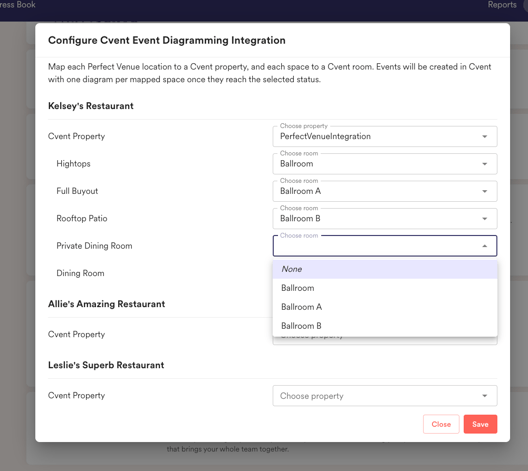Choose Ballroom B from the room list
This screenshot has width=528, height=471.
tap(385, 326)
